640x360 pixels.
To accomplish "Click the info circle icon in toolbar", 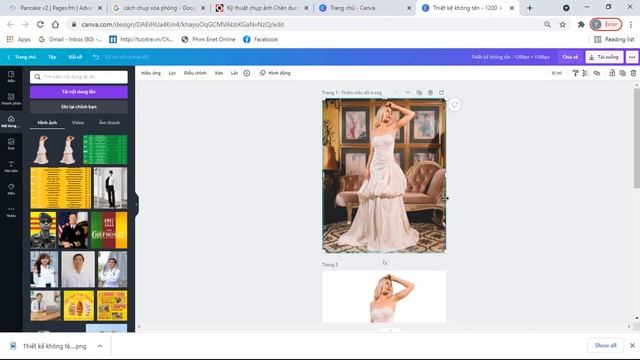I will tap(247, 73).
